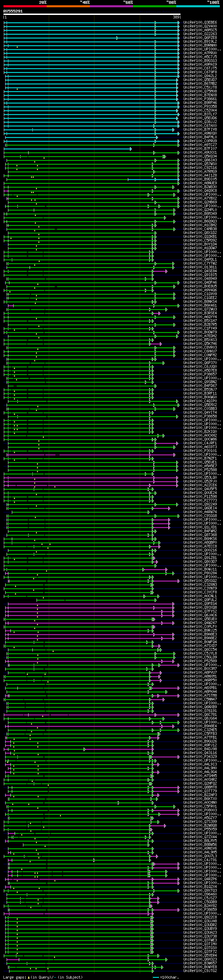Select the AV555291 query title
Screen dimensions: 223x980
coord(13,11)
